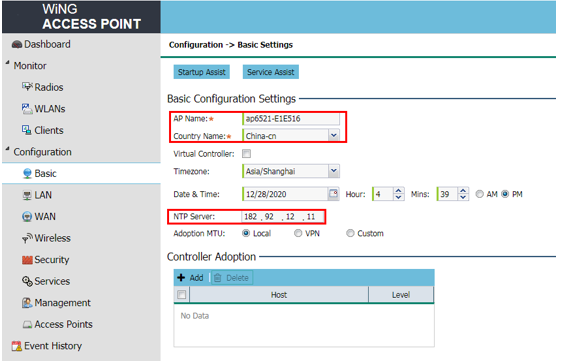The height and width of the screenshot is (361, 577).
Task: Open the Security firewall icon
Action: [x=27, y=260]
